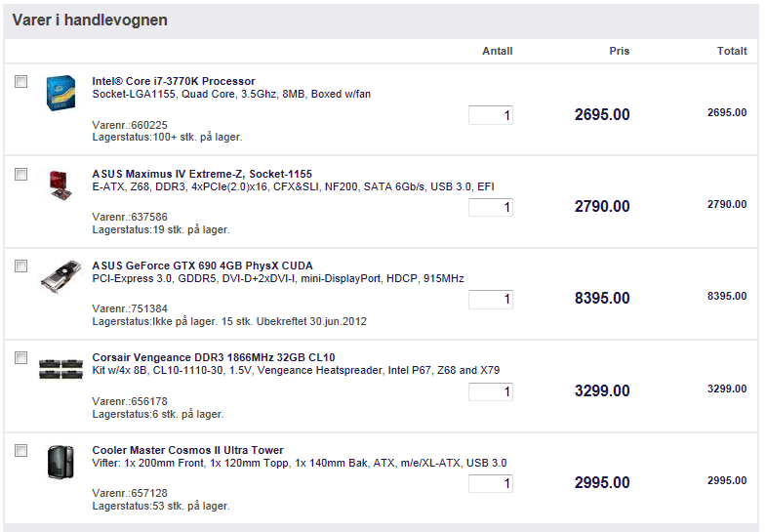Check the ASUS GeForce GTX 690 checkbox
766x532 pixels.
(x=21, y=266)
